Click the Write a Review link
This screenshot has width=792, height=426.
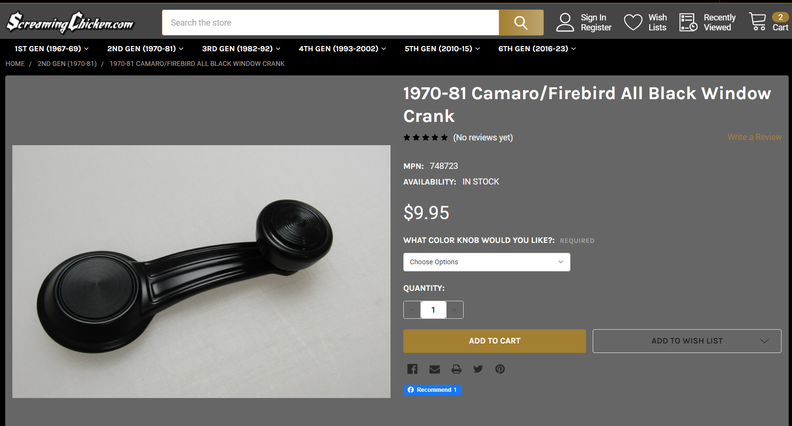(754, 137)
